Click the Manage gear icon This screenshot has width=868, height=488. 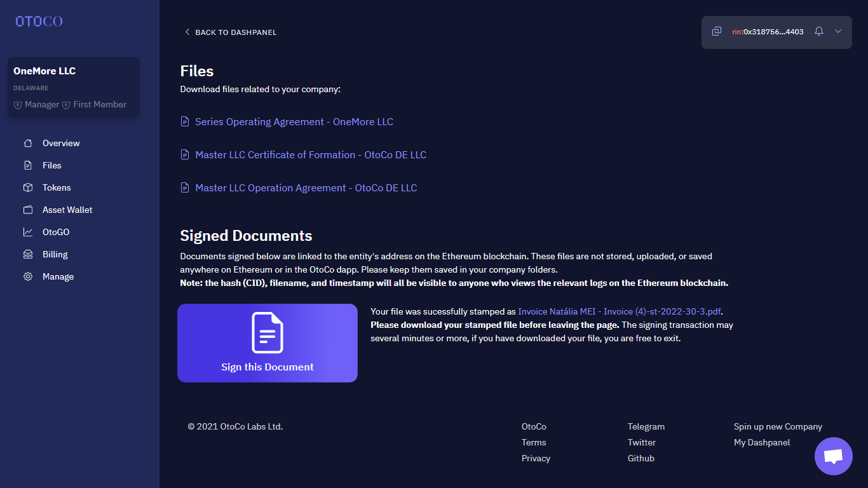(x=28, y=276)
